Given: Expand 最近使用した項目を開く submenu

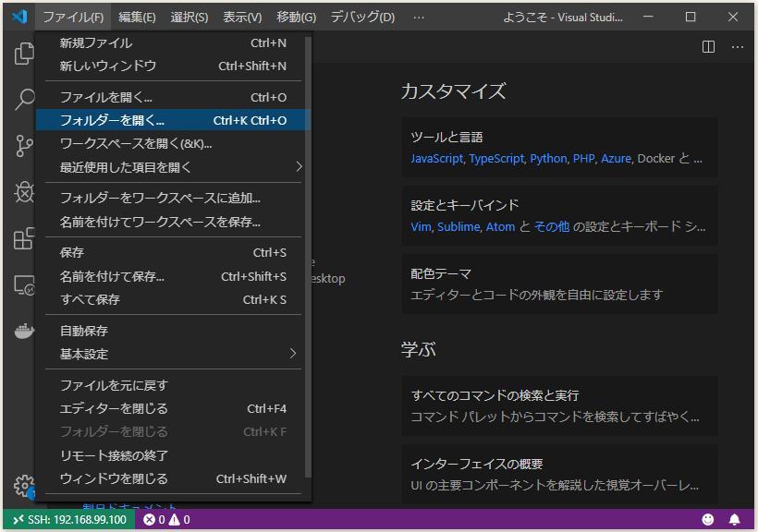Looking at the screenshot, I should 173,167.
